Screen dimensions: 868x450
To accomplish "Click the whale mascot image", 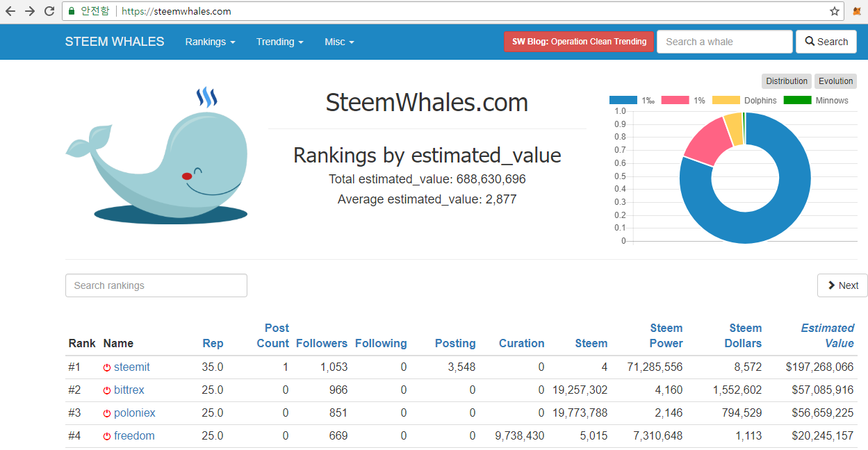I will 157,155.
